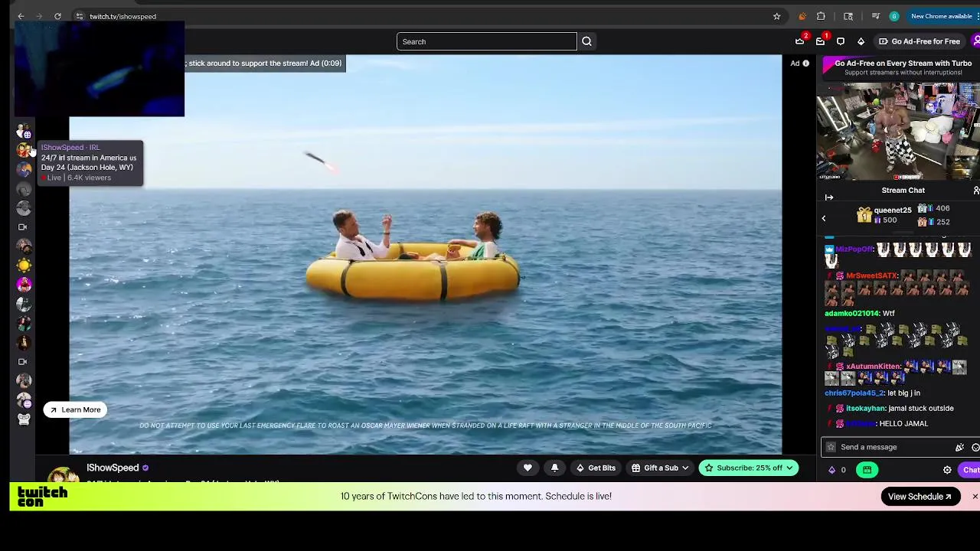Viewport: 980px width, 551px height.
Task: Open the Chrome extensions puzzle icon
Action: click(821, 16)
